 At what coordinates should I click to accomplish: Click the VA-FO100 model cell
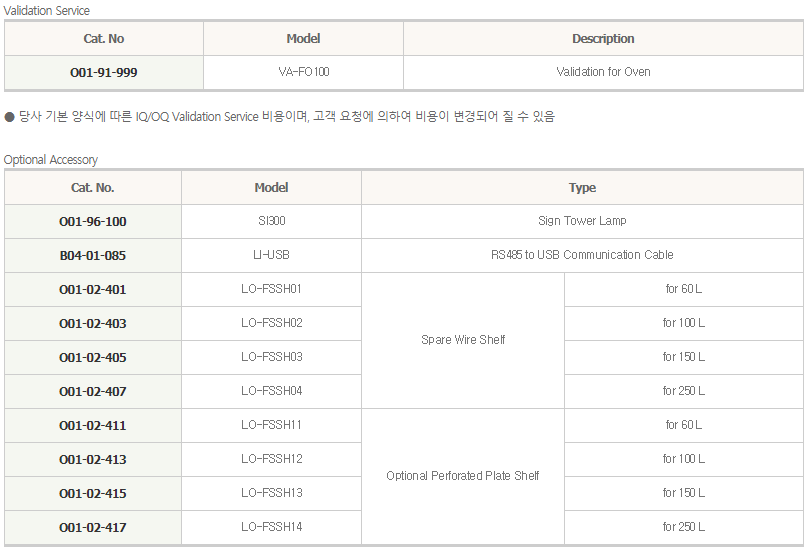click(304, 72)
